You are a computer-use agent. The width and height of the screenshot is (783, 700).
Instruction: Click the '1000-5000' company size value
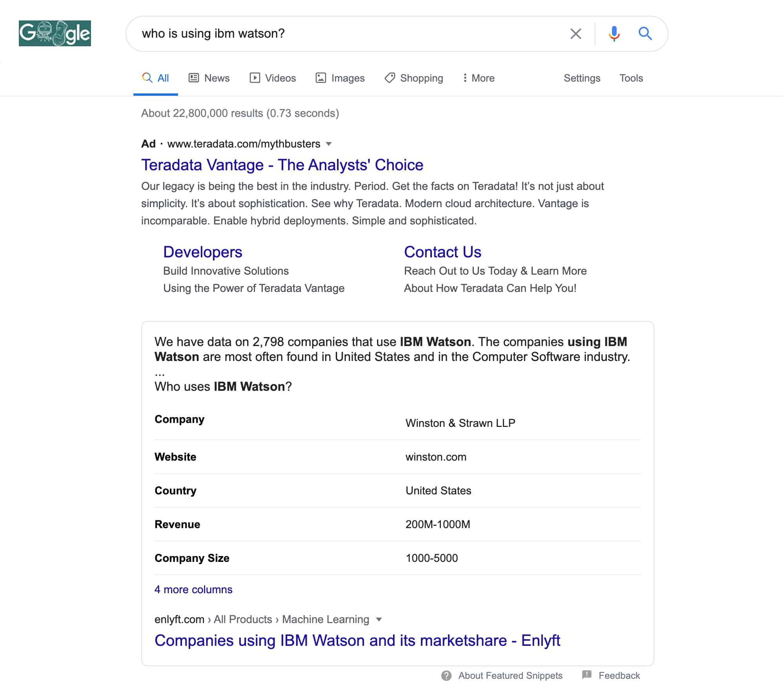tap(432, 558)
